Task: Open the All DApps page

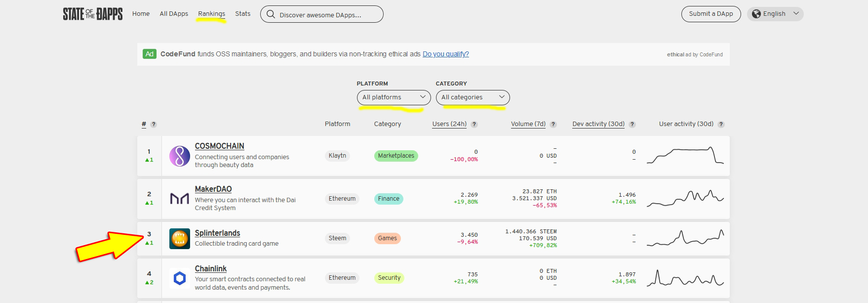Action: 174,14
